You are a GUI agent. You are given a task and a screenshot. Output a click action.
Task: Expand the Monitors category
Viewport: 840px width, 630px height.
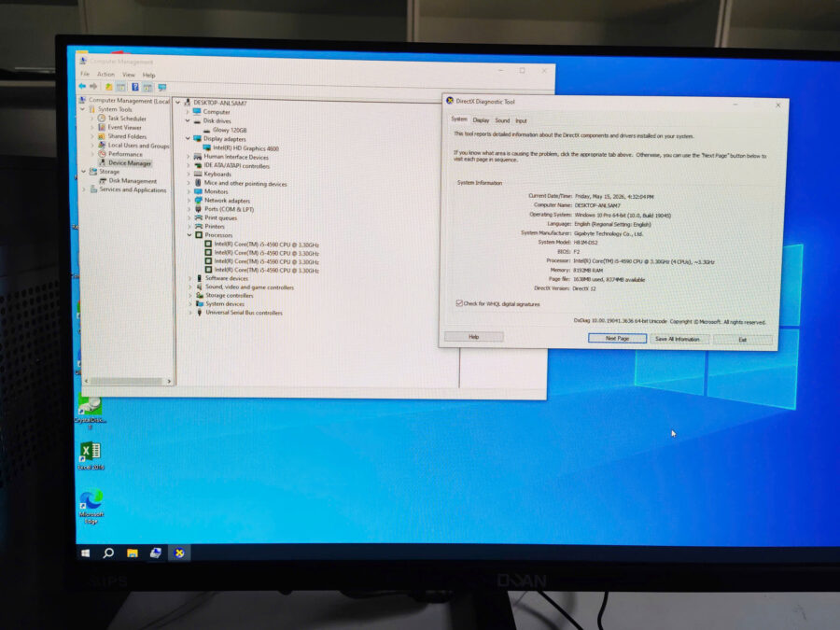[x=189, y=191]
